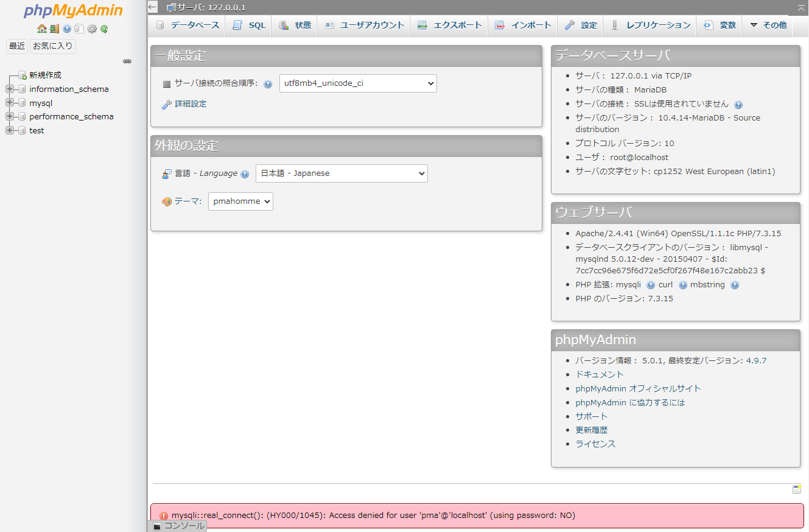Screen dimensions: 809x532
Task: Expand the test database node
Action: click(10, 130)
